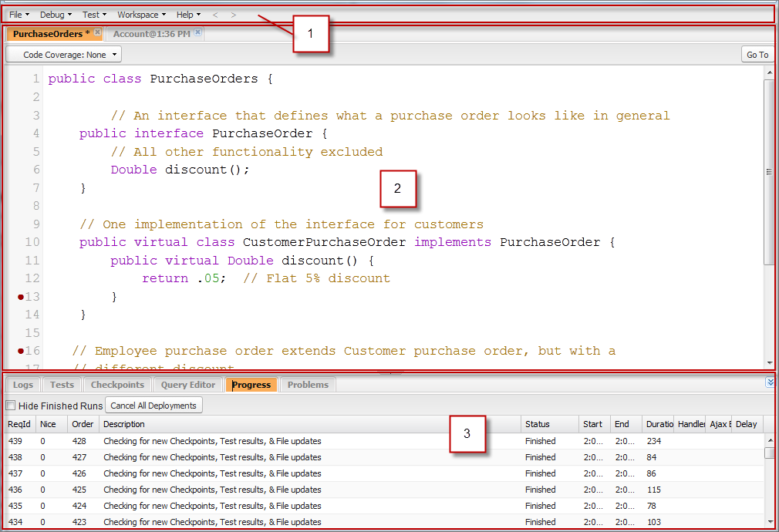Image resolution: width=779 pixels, height=532 pixels.
Task: Switch to the Account@1:36 PM tab
Action: click(x=151, y=34)
